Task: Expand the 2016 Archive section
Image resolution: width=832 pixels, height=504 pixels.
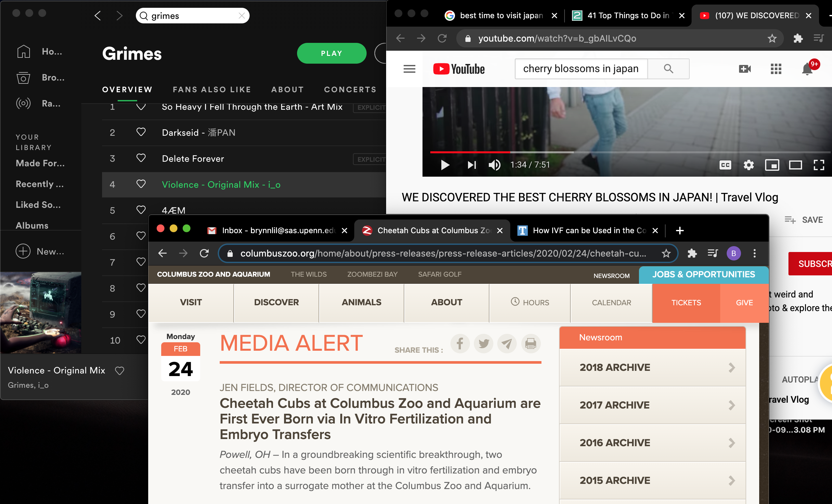Action: pos(652,443)
